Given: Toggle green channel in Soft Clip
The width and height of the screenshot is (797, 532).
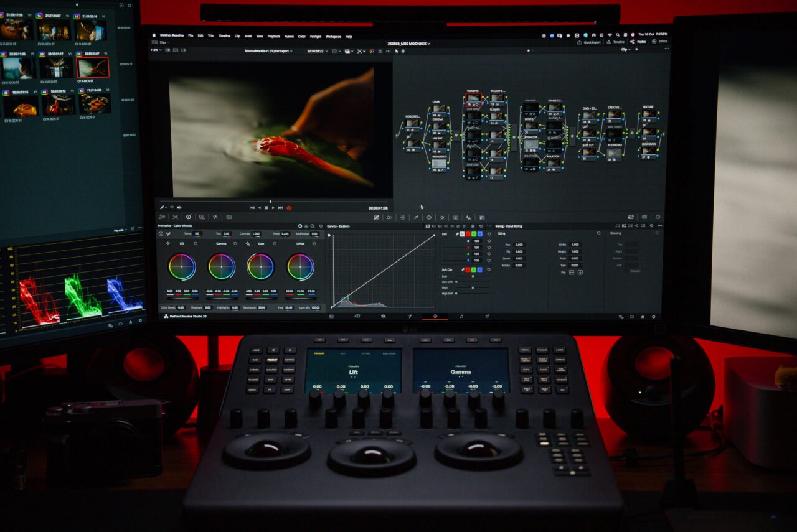Looking at the screenshot, I should 474,269.
